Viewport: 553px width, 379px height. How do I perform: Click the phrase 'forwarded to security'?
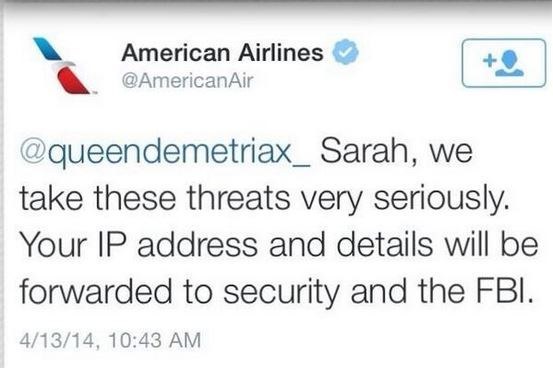tap(180, 292)
